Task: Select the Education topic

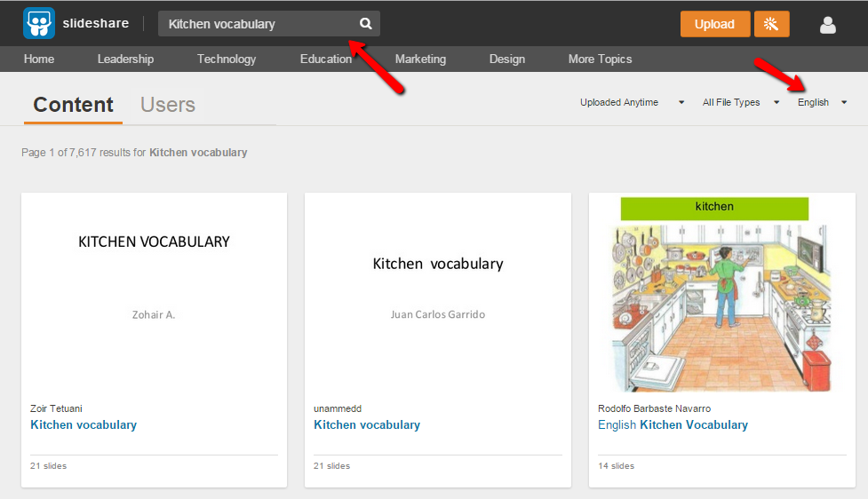Action: (325, 59)
